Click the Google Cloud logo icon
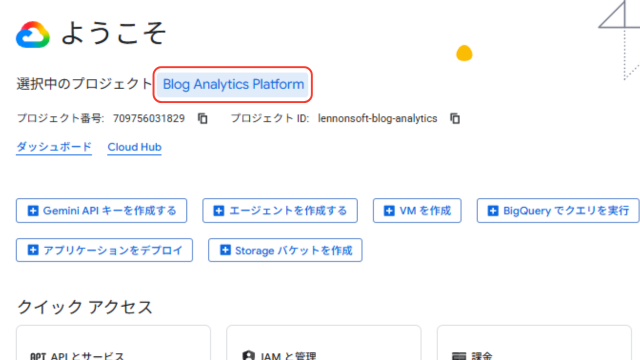 tap(33, 35)
